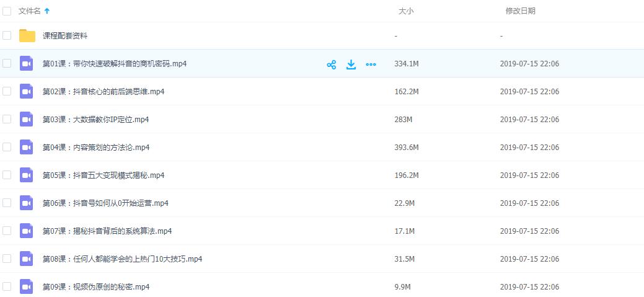This screenshot has height=297, width=644.
Task: Click the video icon of 第04课 file
Action: coord(26,148)
